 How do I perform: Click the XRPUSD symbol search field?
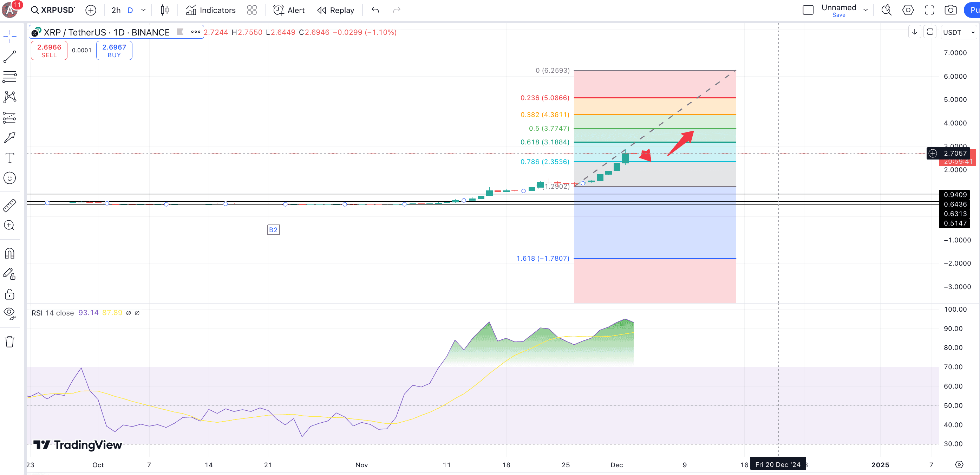click(53, 10)
